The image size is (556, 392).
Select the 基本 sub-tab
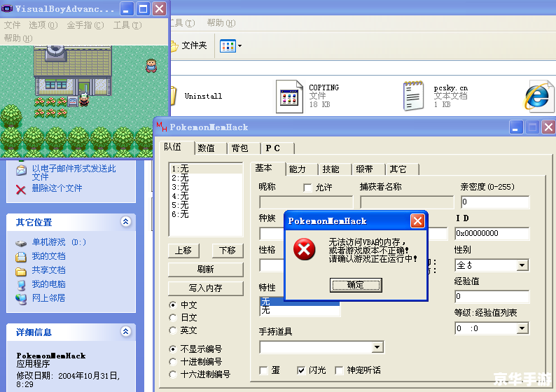point(267,169)
